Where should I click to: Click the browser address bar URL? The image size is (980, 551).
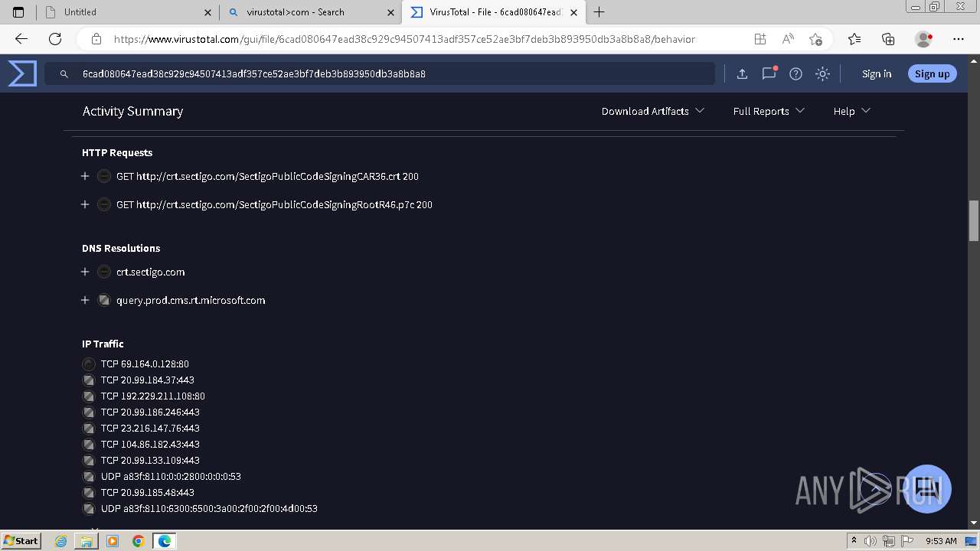pos(404,39)
